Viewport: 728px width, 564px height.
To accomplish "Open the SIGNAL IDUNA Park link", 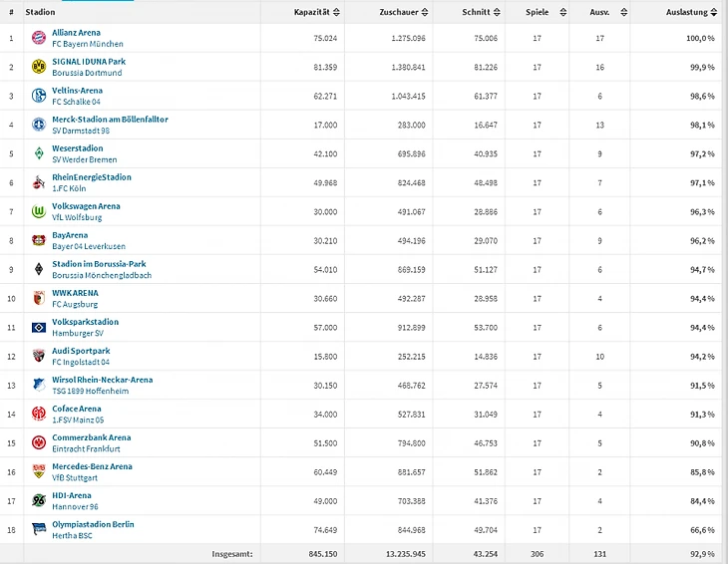I will click(88, 62).
